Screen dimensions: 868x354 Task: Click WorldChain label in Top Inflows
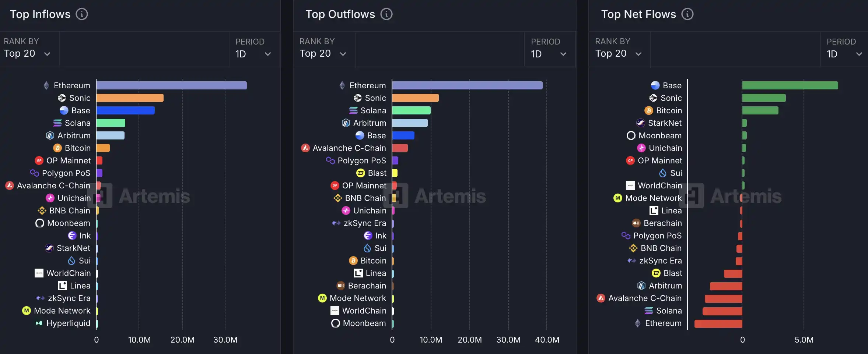click(x=69, y=273)
